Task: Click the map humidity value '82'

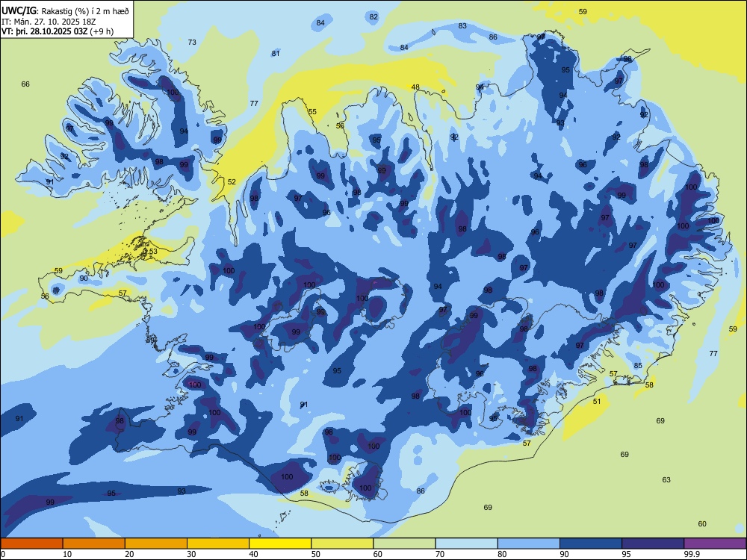Action: tap(373, 17)
